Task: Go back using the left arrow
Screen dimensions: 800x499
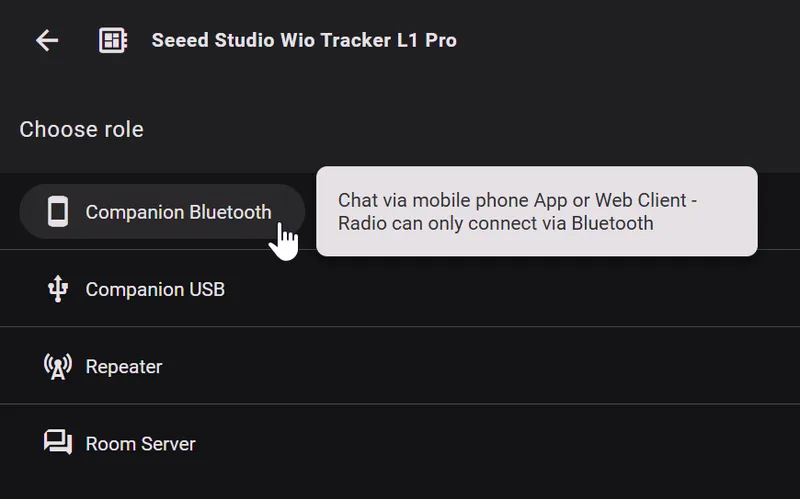Action: tap(47, 40)
